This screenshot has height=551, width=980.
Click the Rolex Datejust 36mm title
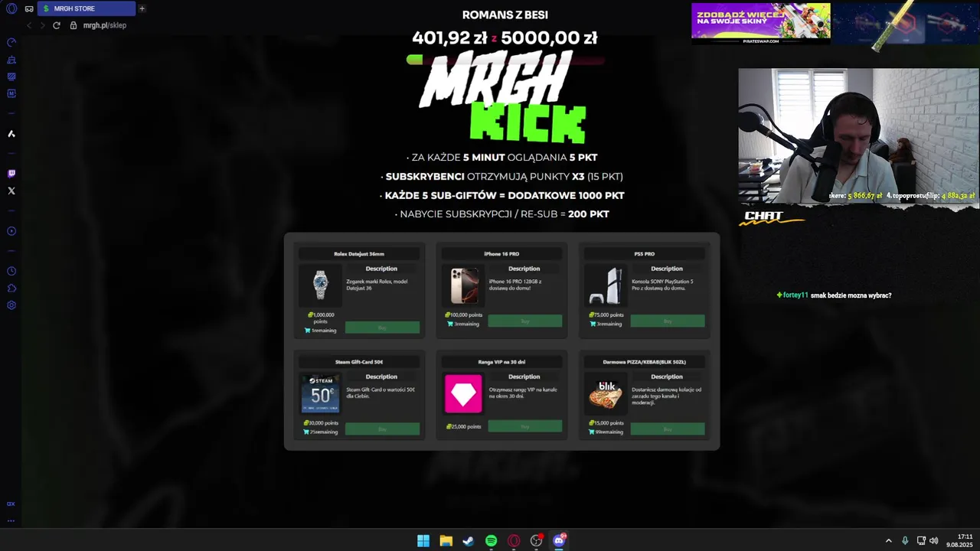pos(359,254)
